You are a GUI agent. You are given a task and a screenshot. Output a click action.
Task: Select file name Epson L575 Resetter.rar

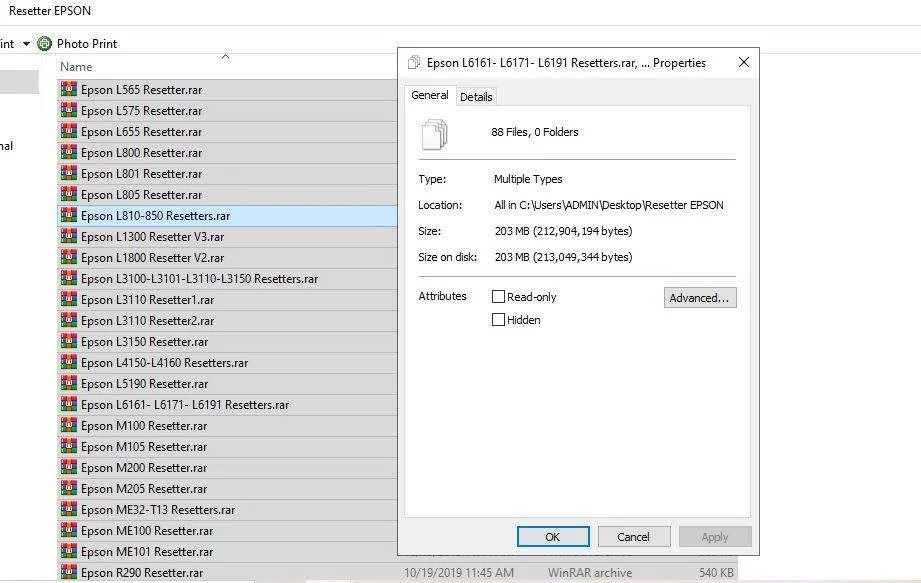[142, 111]
